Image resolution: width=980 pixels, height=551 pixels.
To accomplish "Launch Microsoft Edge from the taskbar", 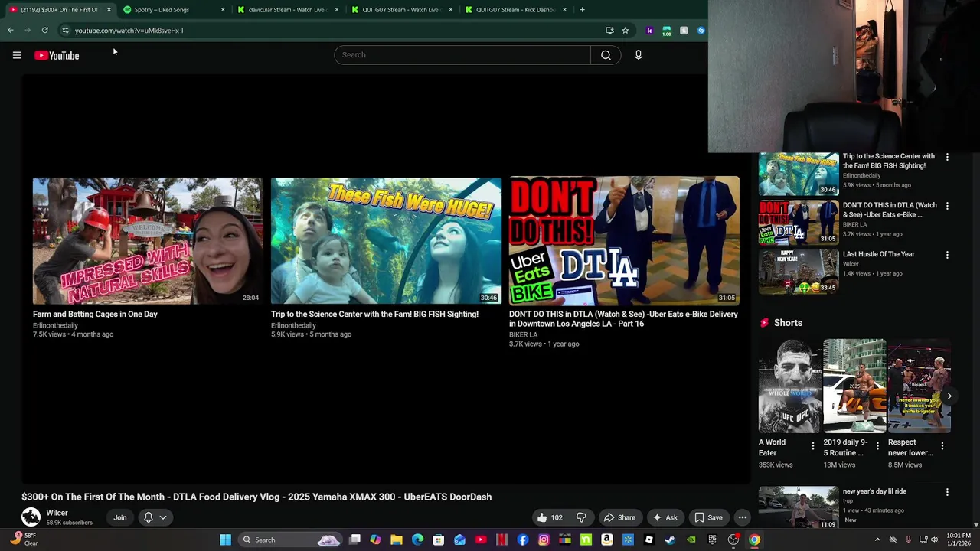I will 417,540.
